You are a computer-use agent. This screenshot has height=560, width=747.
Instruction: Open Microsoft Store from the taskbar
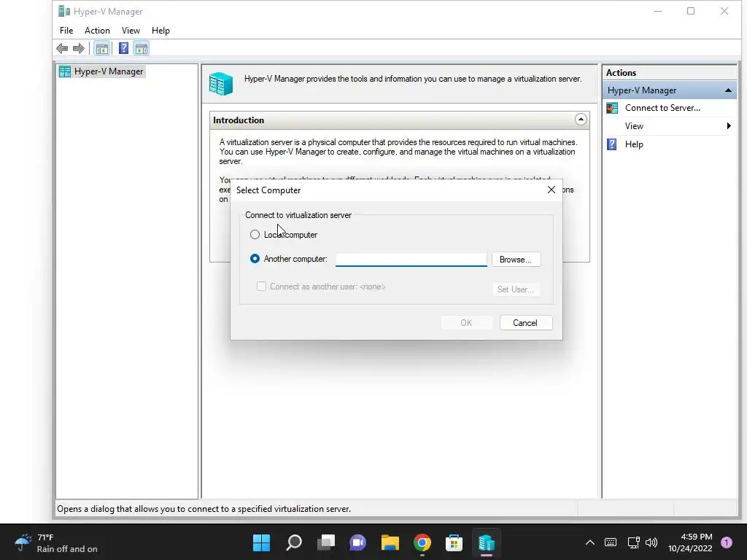click(454, 542)
